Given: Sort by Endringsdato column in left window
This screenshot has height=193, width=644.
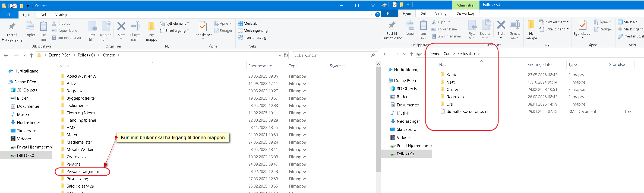Looking at the screenshot, I should (260, 66).
